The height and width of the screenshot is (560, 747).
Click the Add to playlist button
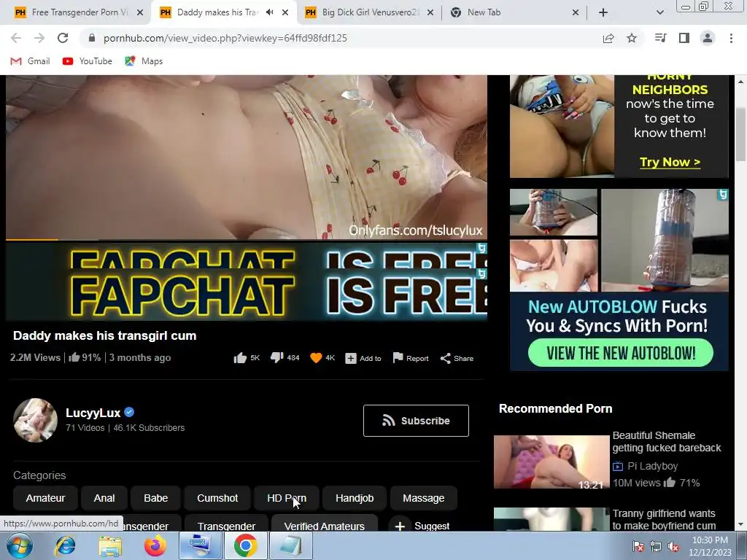363,358
